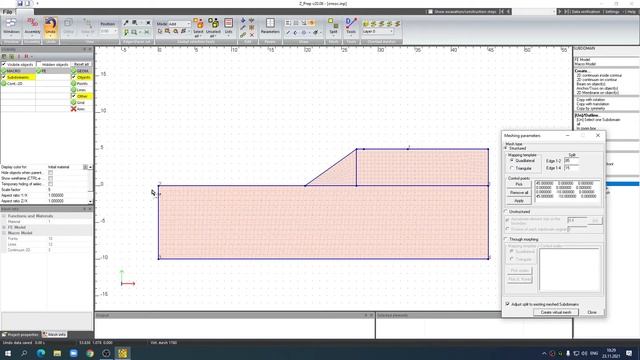Click the green Cont. 2D status icon

point(4,83)
